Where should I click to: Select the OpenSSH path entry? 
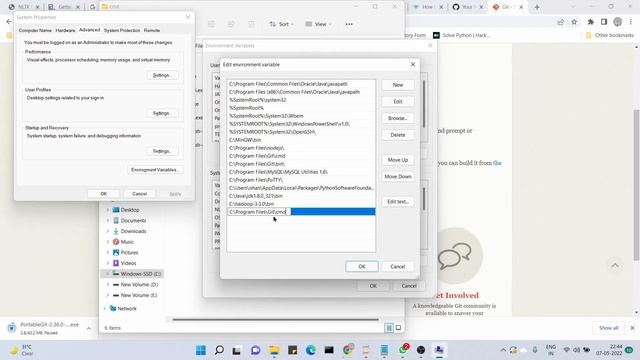[301, 132]
